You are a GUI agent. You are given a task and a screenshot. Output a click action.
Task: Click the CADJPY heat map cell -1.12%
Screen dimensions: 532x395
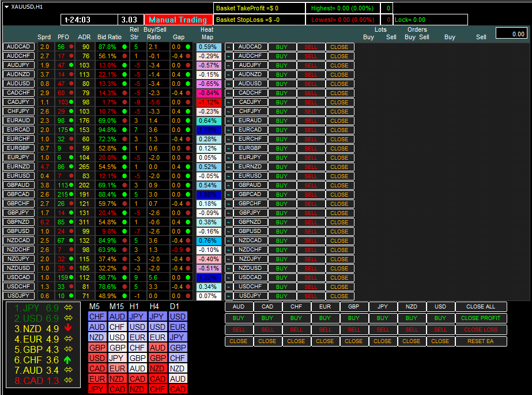[209, 102]
